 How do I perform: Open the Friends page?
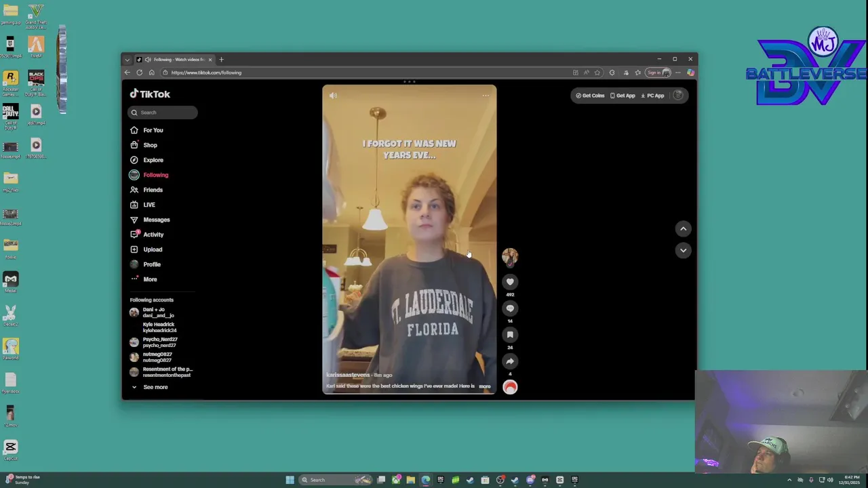coord(147,190)
